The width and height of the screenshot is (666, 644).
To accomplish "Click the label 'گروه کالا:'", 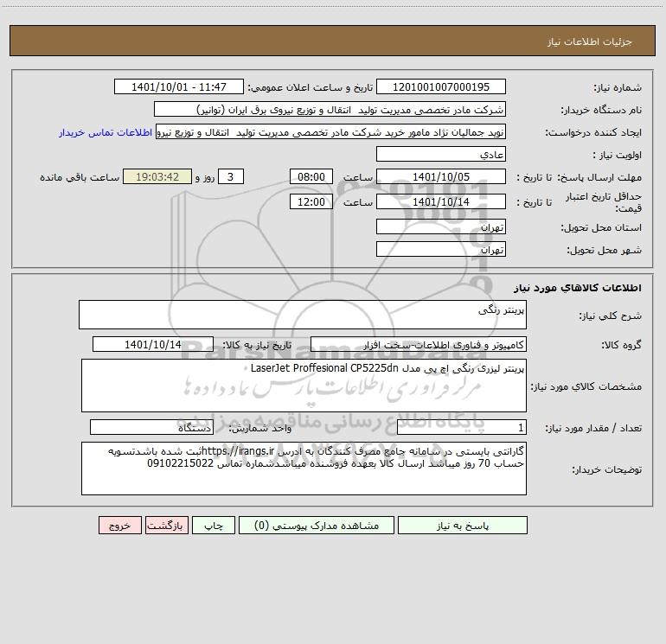I will pos(621,345).
